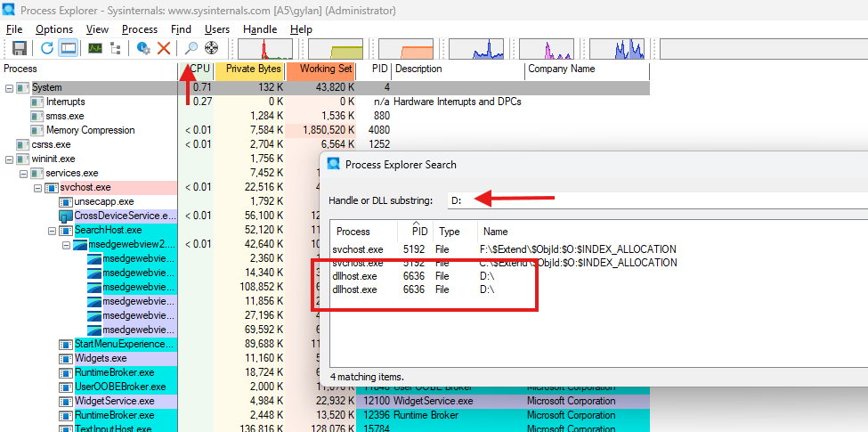
Task: Click the red Kill Process icon
Action: pyautogui.click(x=164, y=48)
